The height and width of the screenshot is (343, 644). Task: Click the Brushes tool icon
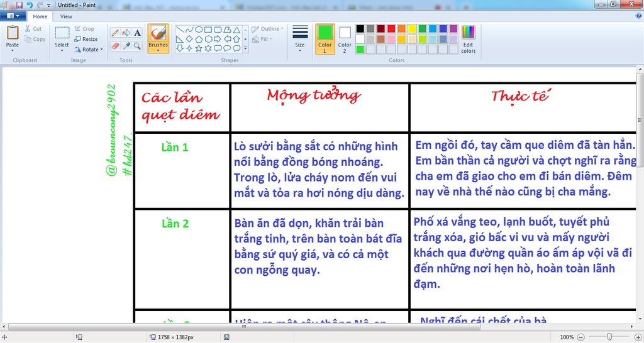tap(158, 34)
